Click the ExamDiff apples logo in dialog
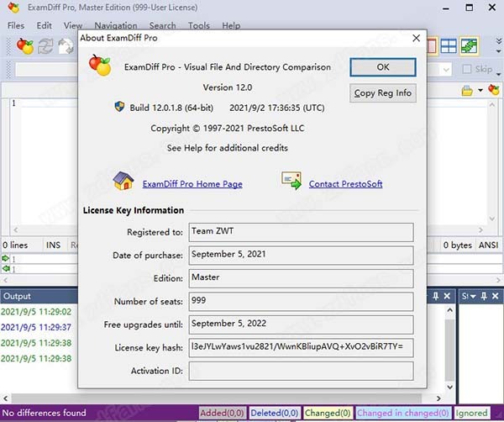Viewport: 504px width, 422px height. coord(100,65)
